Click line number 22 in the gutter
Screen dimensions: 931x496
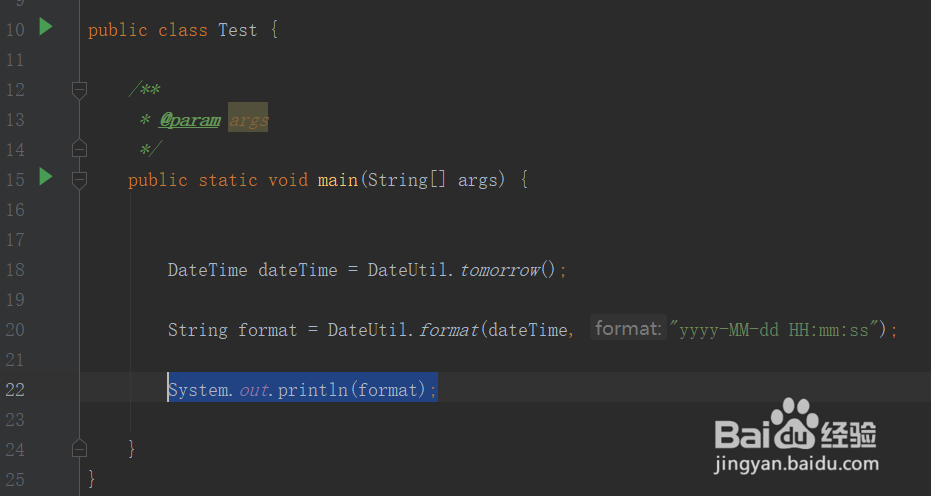pyautogui.click(x=15, y=390)
